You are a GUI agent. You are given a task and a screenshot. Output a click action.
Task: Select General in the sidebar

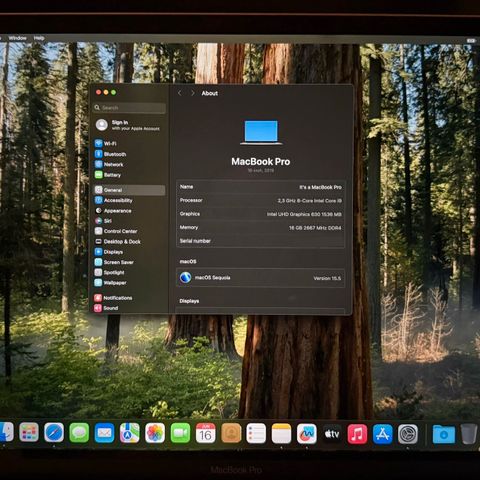click(129, 190)
